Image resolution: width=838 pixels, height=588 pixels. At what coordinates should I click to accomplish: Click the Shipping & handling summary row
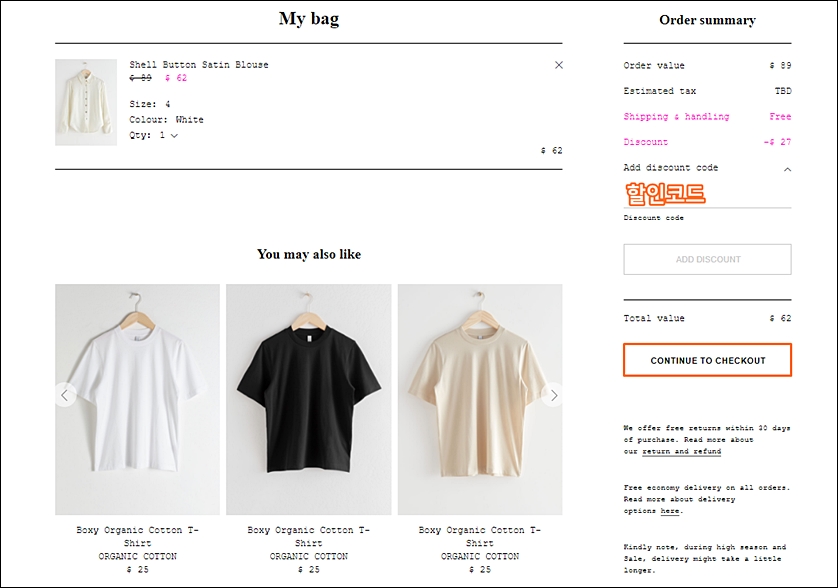click(x=707, y=117)
